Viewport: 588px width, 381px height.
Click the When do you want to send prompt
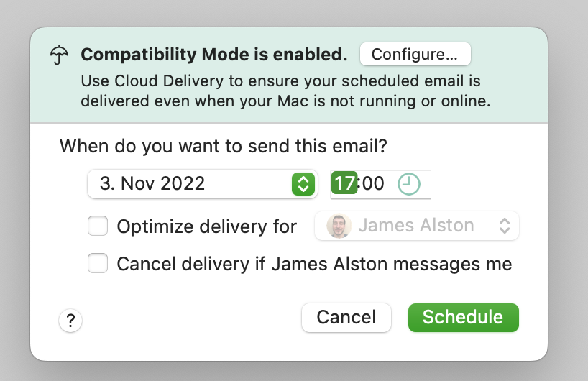223,146
